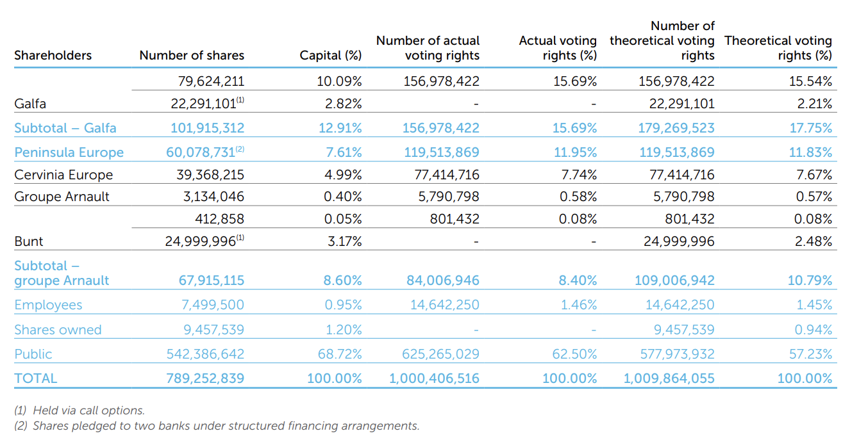Select the Shares owned row label

(58, 330)
